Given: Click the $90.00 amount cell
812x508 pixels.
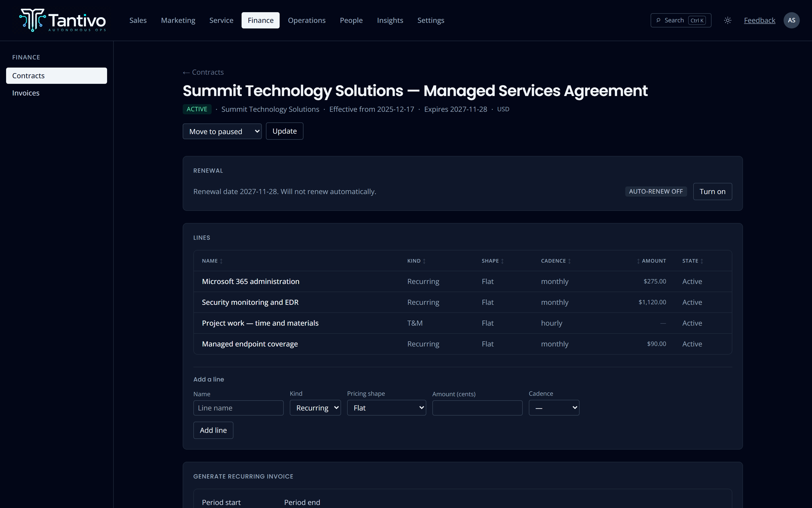Looking at the screenshot, I should pyautogui.click(x=656, y=344).
